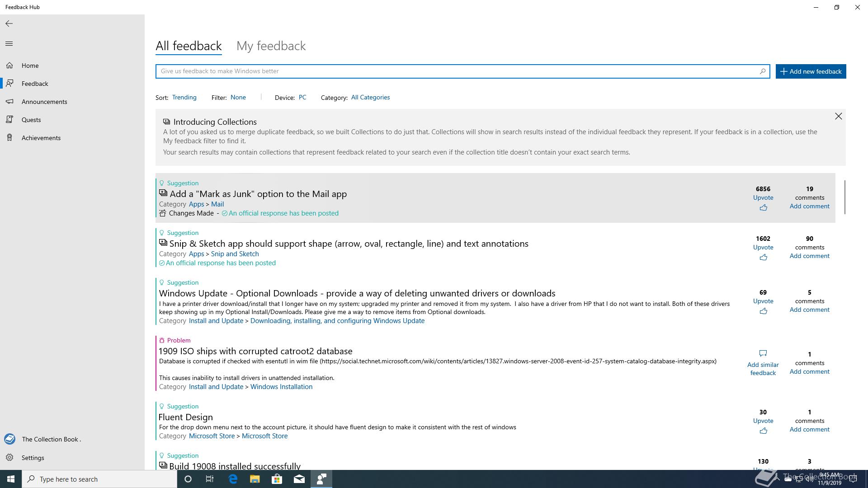Open Announcements in the sidebar
The height and width of the screenshot is (488, 868).
click(x=72, y=102)
